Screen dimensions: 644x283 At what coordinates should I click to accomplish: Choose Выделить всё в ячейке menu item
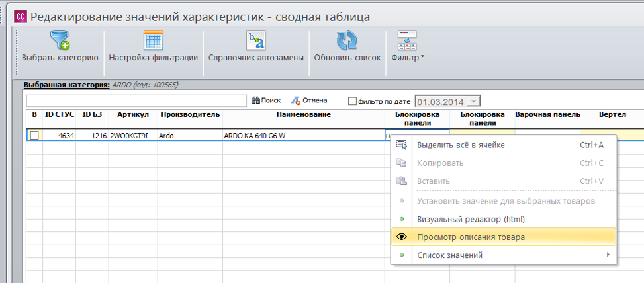click(504, 145)
